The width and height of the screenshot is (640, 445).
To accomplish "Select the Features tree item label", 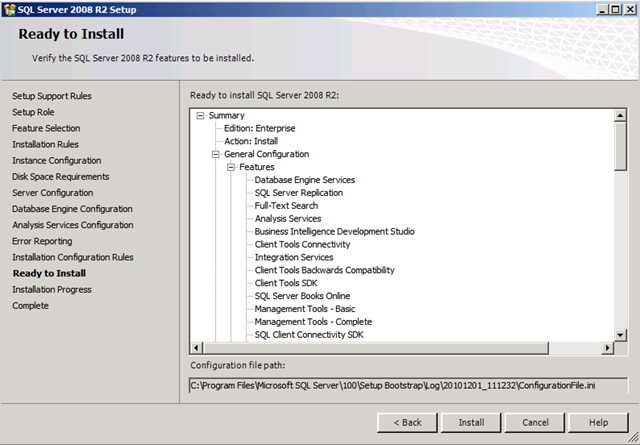I will (257, 167).
